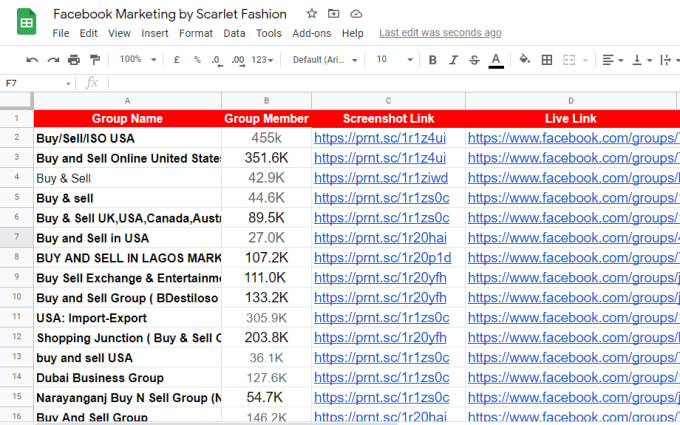The image size is (680, 425).
Task: Click the Name box showing F7
Action: tap(37, 83)
